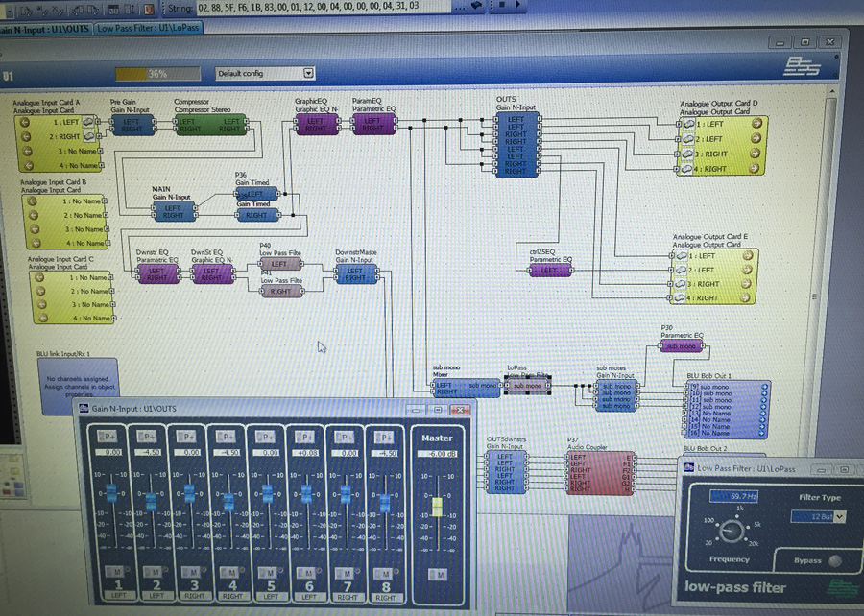Click the ellipsis button after String field
The image size is (864, 616).
459,7
